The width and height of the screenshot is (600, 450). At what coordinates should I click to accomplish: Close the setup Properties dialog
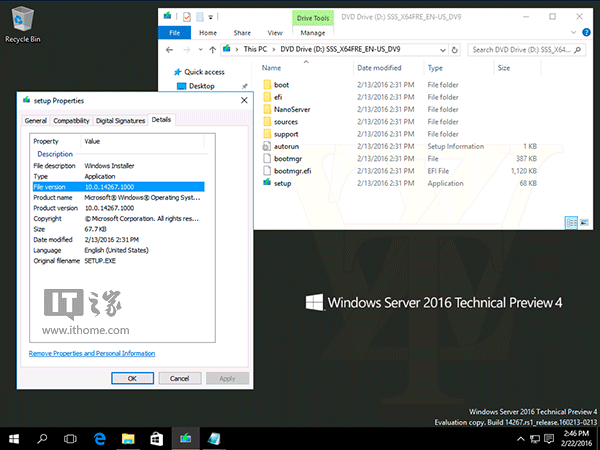click(x=244, y=101)
